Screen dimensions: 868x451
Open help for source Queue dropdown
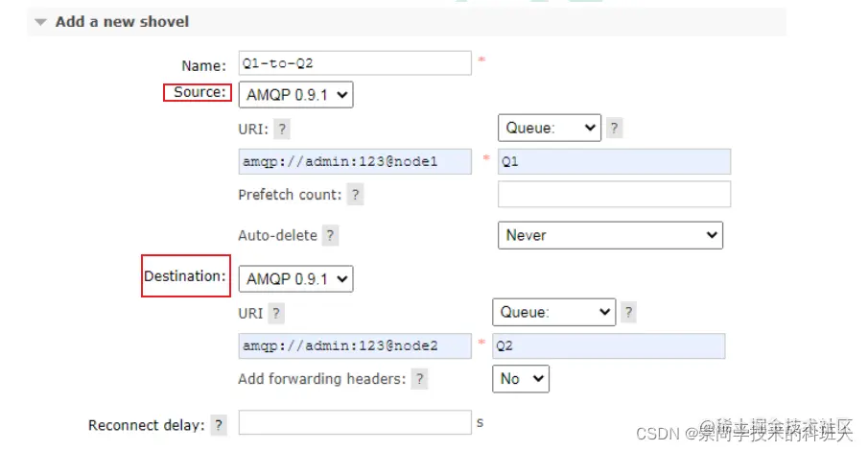click(614, 128)
